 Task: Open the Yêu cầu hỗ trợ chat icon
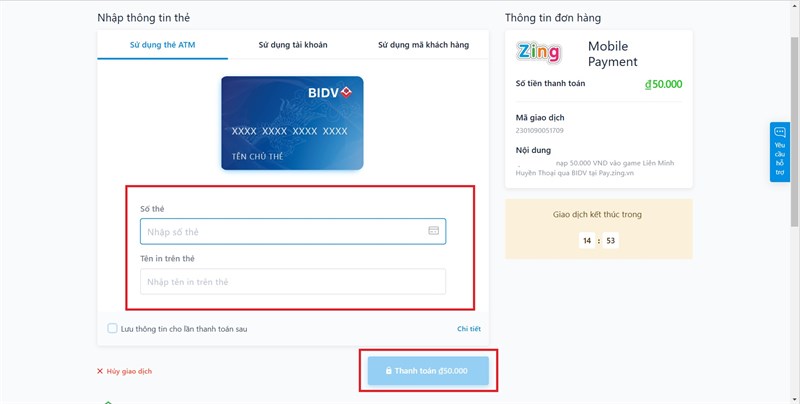[780, 132]
